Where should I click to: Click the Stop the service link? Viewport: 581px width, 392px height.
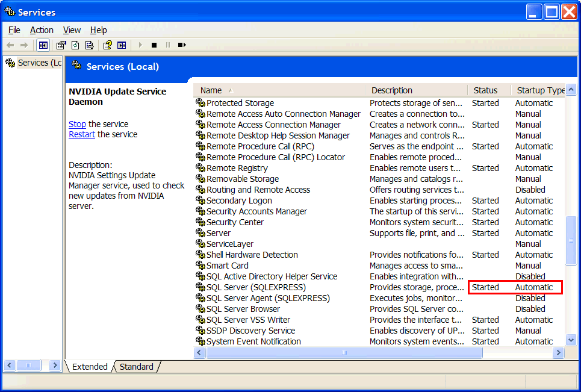[x=77, y=124]
